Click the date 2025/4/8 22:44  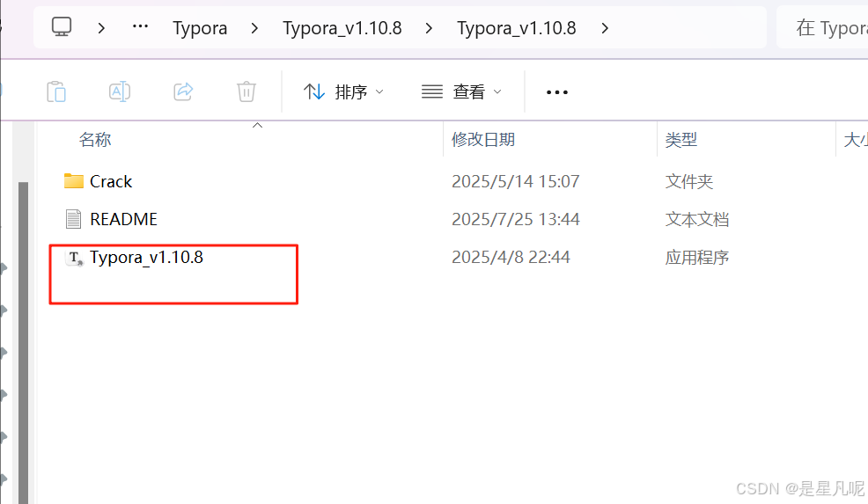point(511,257)
